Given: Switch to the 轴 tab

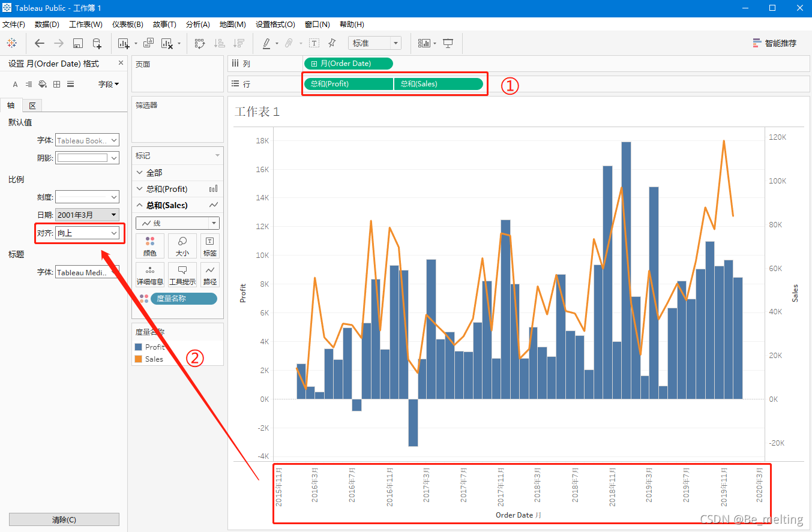Looking at the screenshot, I should pyautogui.click(x=11, y=105).
